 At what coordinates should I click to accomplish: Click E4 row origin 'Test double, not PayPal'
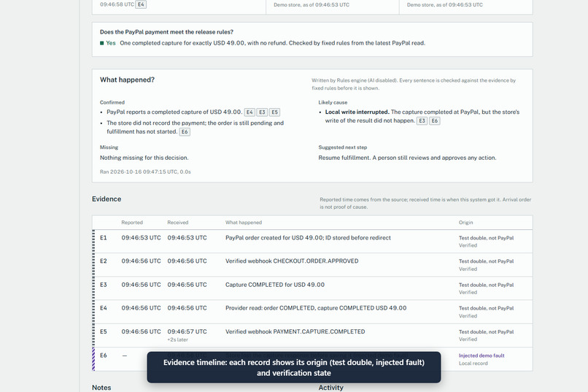click(486, 308)
